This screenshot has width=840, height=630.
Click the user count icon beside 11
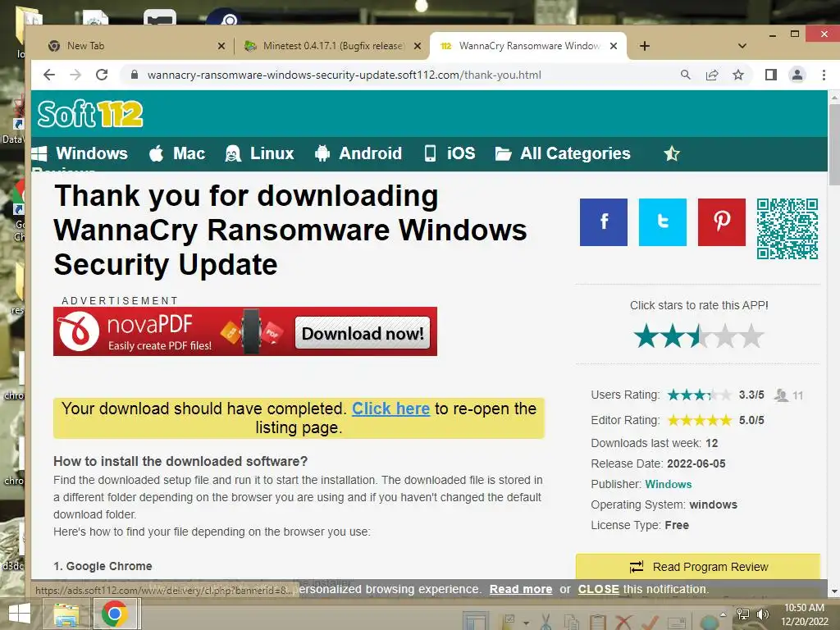(782, 395)
